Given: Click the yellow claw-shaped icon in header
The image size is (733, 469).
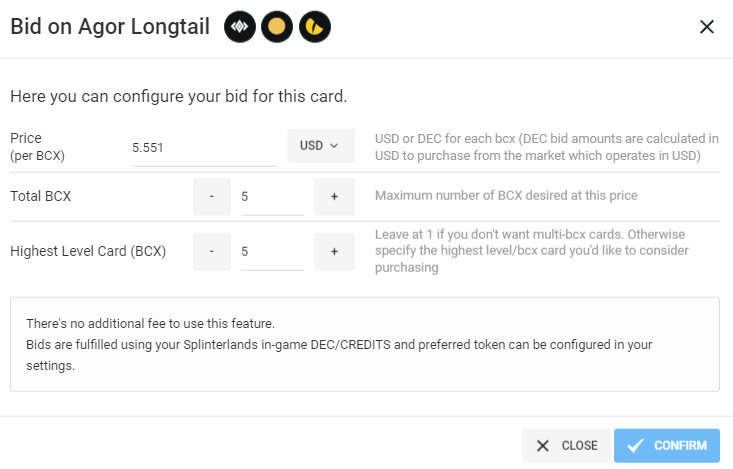Looking at the screenshot, I should point(315,27).
